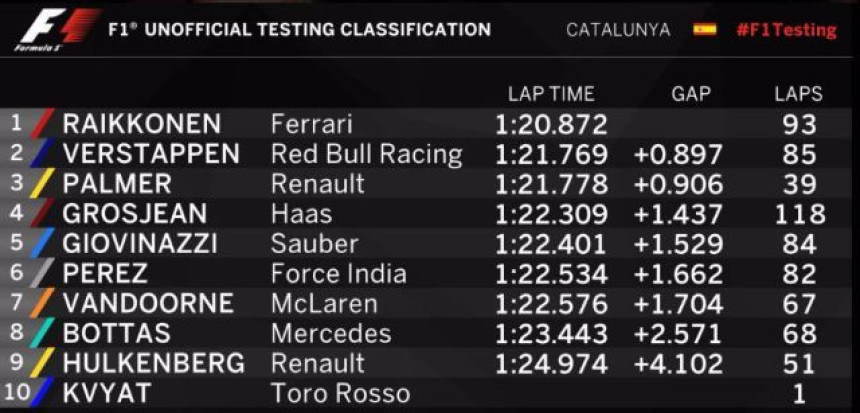Click the grey Force India stripe beside Perez

(x=42, y=273)
